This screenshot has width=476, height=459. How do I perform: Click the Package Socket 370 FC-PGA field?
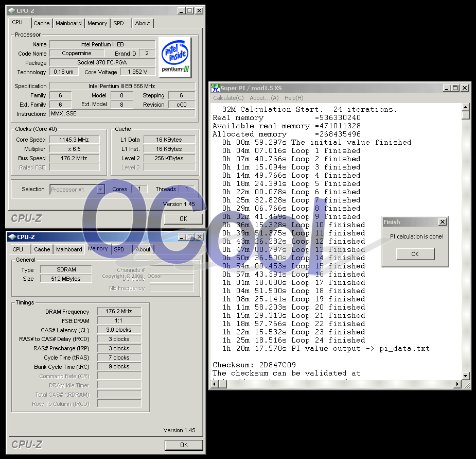[x=102, y=62]
